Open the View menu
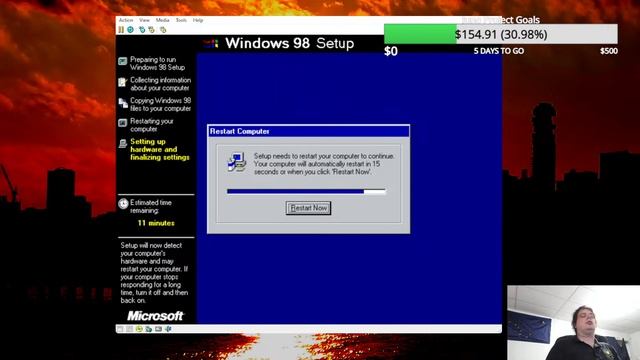Viewport: 640px width, 360px height. click(x=144, y=20)
